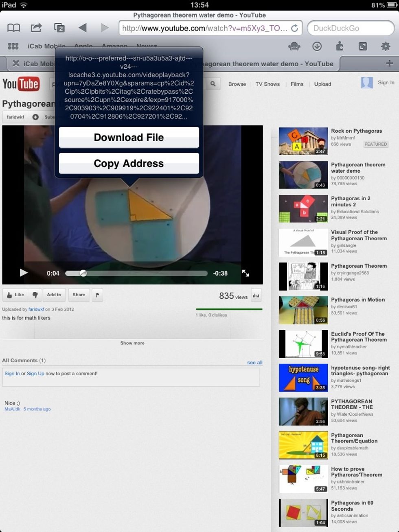Open hypotenuse song thumbnail

pos(303,378)
